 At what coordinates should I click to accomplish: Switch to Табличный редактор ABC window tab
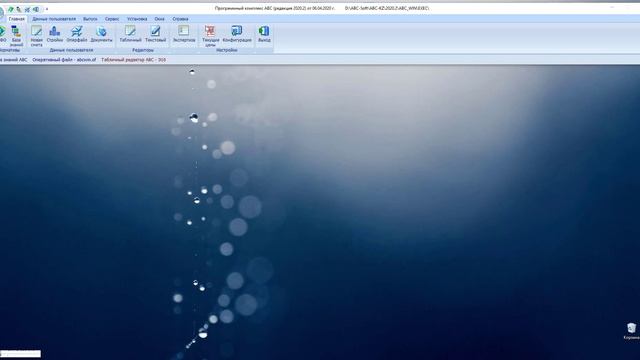pos(133,60)
